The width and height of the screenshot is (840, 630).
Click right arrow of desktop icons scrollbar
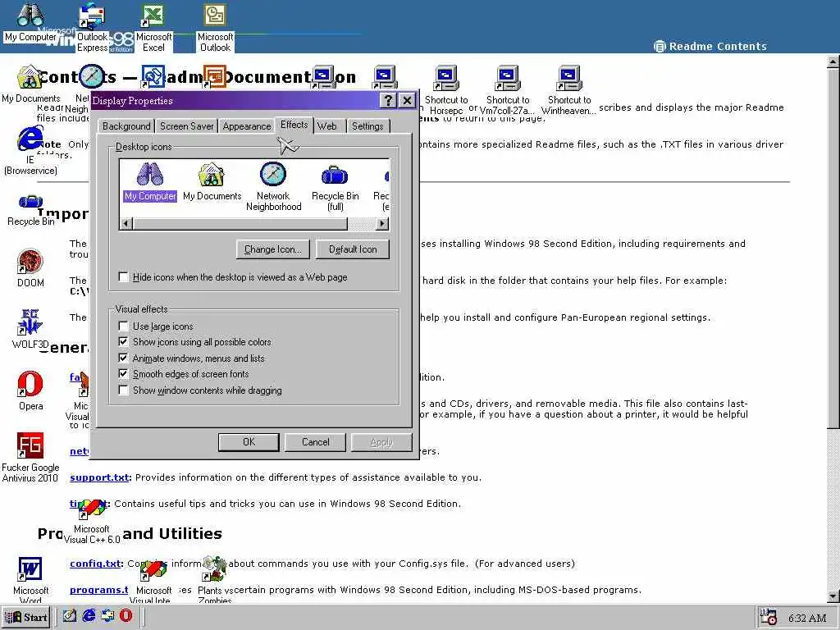(382, 223)
